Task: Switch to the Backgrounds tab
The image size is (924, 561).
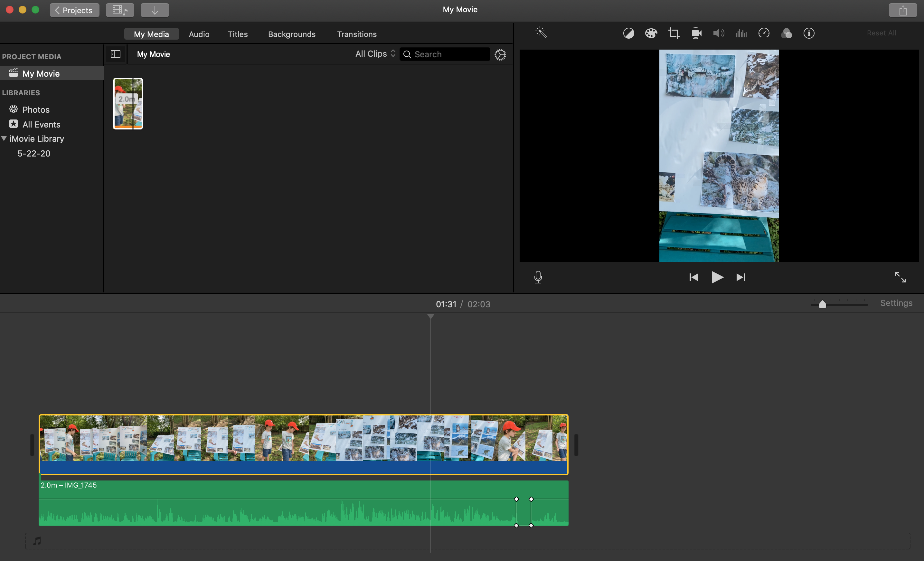Action: click(292, 34)
